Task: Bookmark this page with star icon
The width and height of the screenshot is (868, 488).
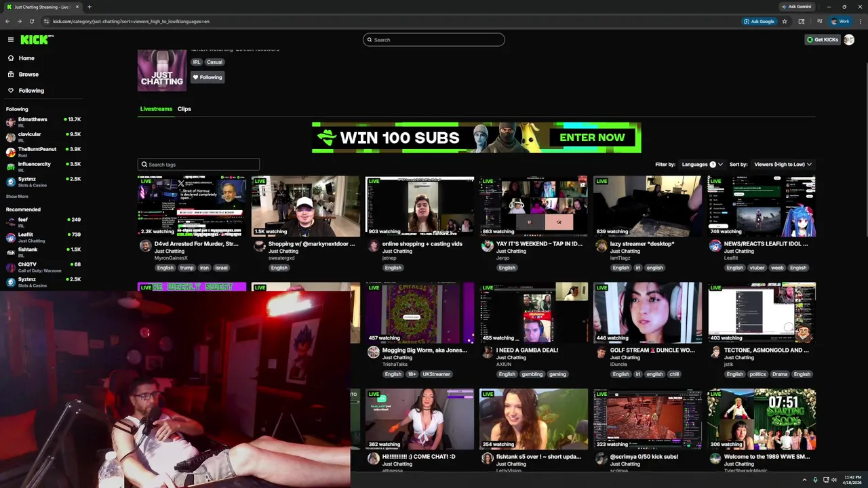Action: click(x=785, y=21)
